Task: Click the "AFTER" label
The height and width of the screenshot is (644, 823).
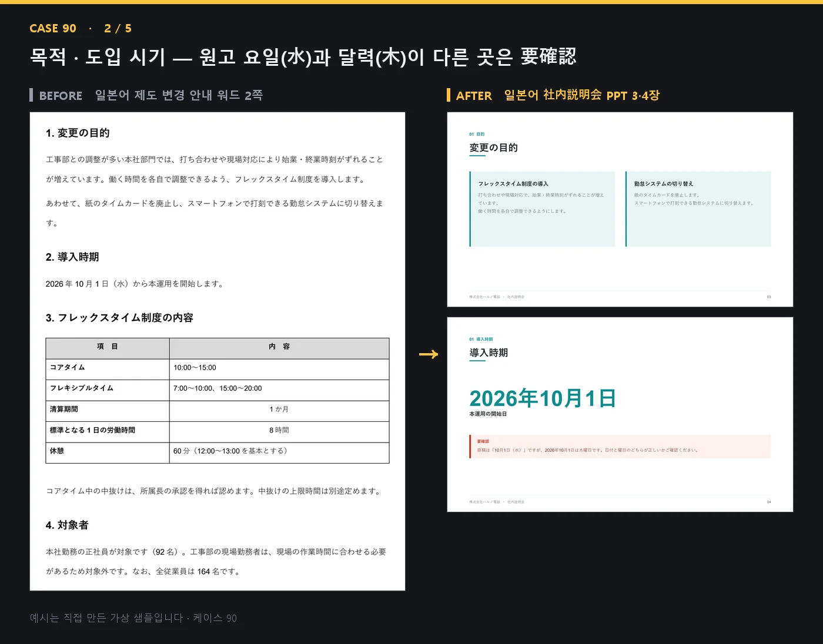Action: [474, 95]
